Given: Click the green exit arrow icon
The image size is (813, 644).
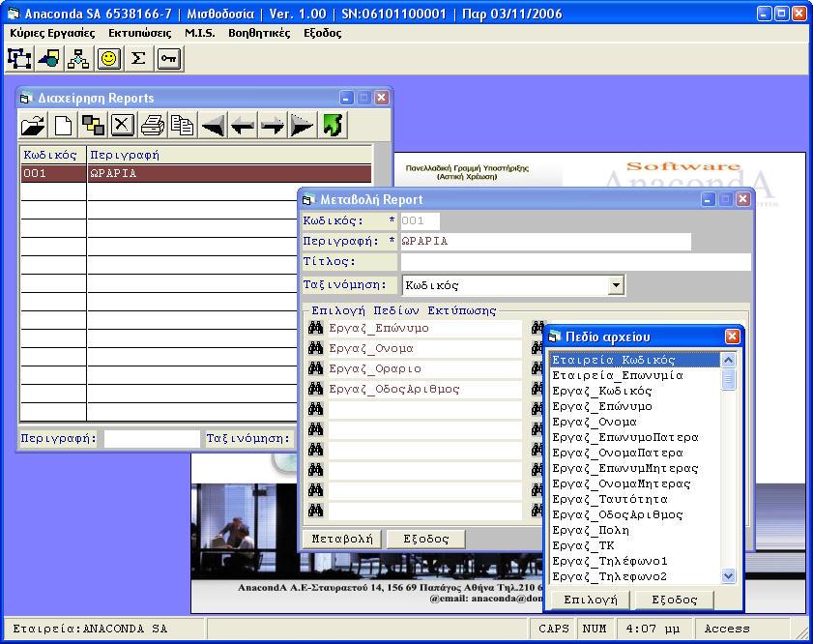Looking at the screenshot, I should pos(332,125).
